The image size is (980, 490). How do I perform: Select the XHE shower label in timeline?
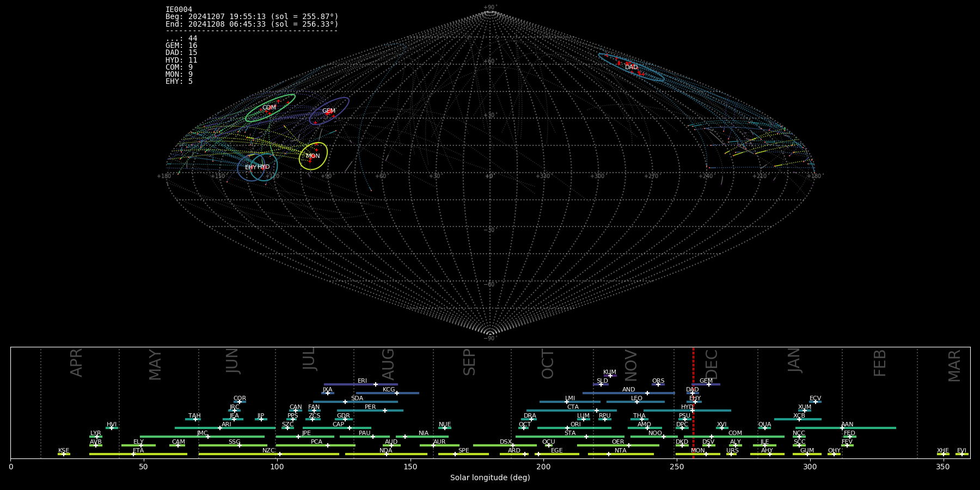[943, 451]
